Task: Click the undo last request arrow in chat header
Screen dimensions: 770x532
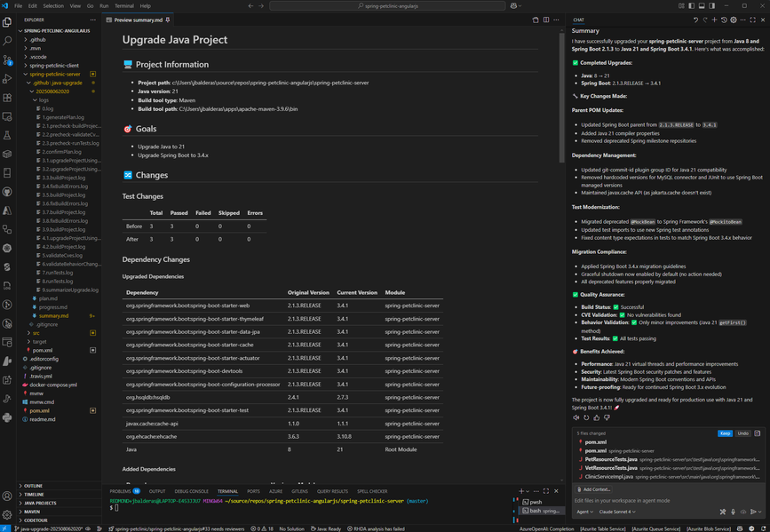Action: pyautogui.click(x=695, y=20)
